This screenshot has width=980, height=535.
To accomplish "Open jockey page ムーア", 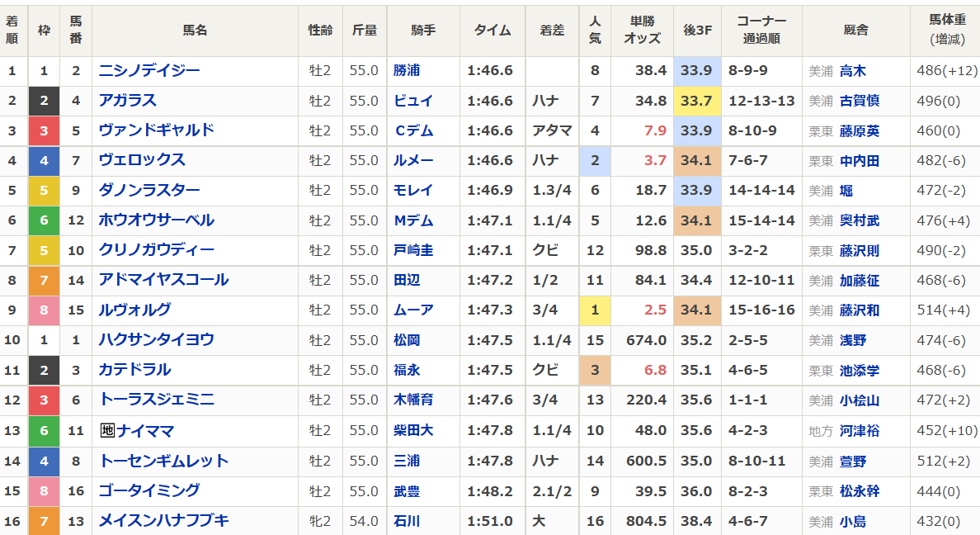I will pos(413,310).
